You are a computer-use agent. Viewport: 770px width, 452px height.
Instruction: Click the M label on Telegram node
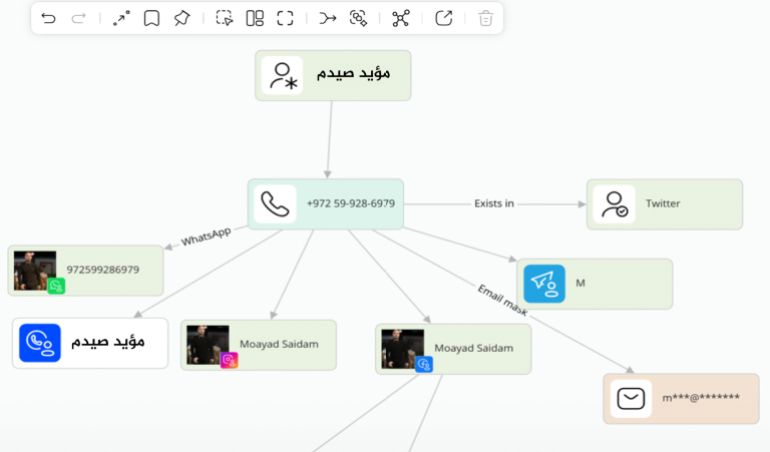coord(580,283)
